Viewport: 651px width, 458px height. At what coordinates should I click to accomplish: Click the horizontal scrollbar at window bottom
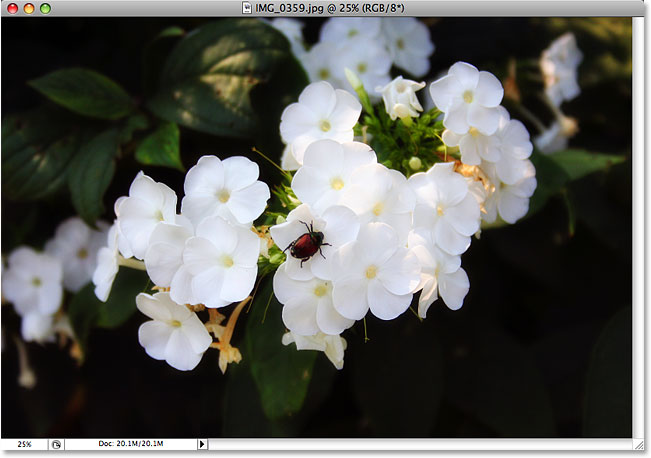[419, 444]
